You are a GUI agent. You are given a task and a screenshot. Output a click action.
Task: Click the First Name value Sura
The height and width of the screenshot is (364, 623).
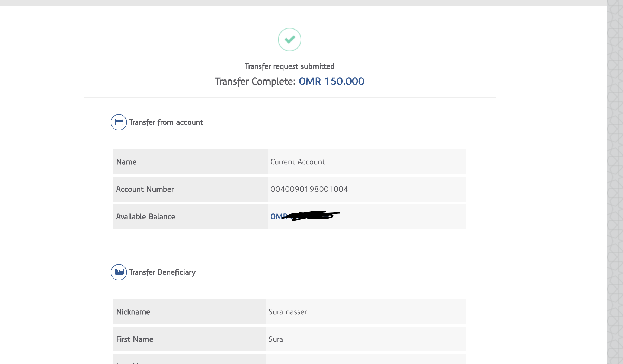[276, 339]
